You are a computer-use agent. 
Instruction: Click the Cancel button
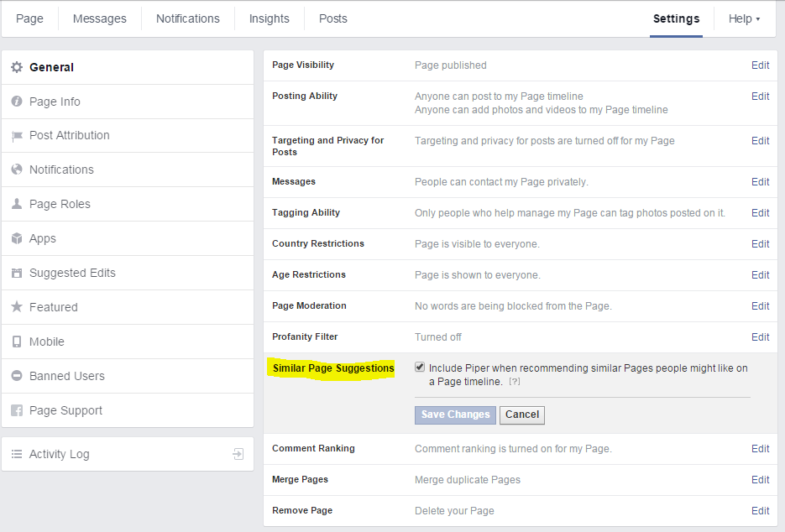(522, 415)
